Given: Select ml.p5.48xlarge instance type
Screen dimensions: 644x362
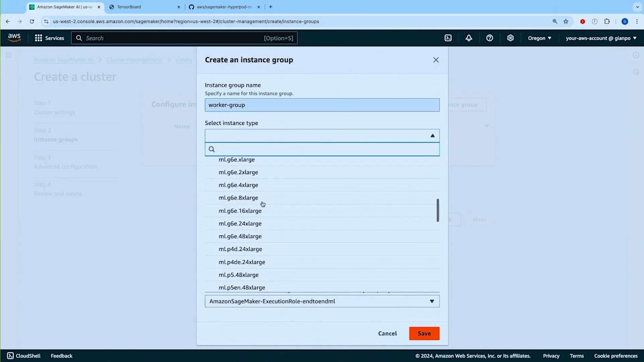Looking at the screenshot, I should click(322, 275).
